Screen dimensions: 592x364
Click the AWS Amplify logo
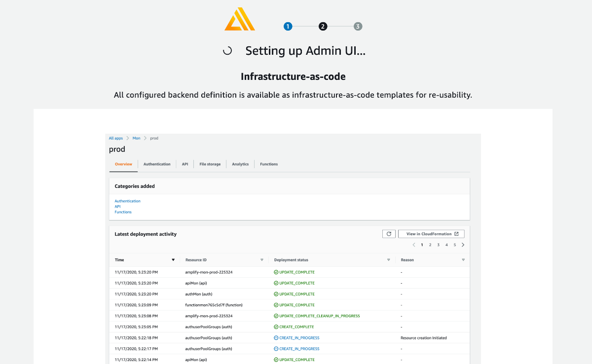240,19
